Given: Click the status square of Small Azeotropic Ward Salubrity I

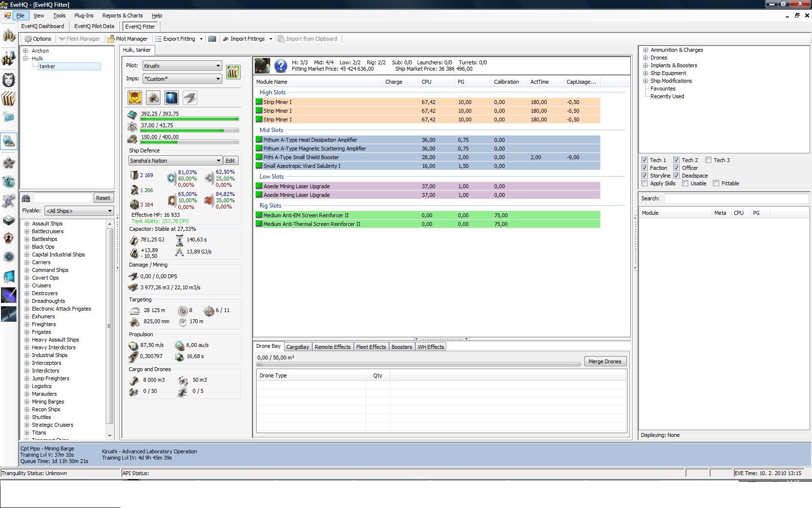Looking at the screenshot, I should [259, 166].
